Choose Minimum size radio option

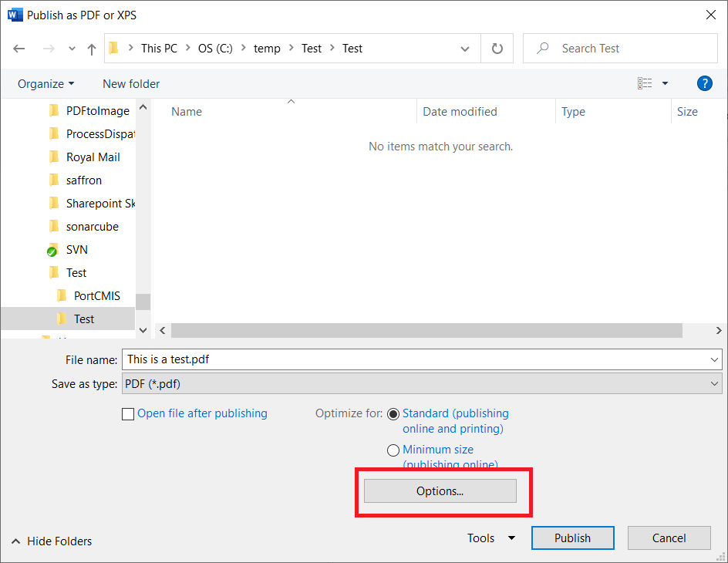tap(393, 450)
